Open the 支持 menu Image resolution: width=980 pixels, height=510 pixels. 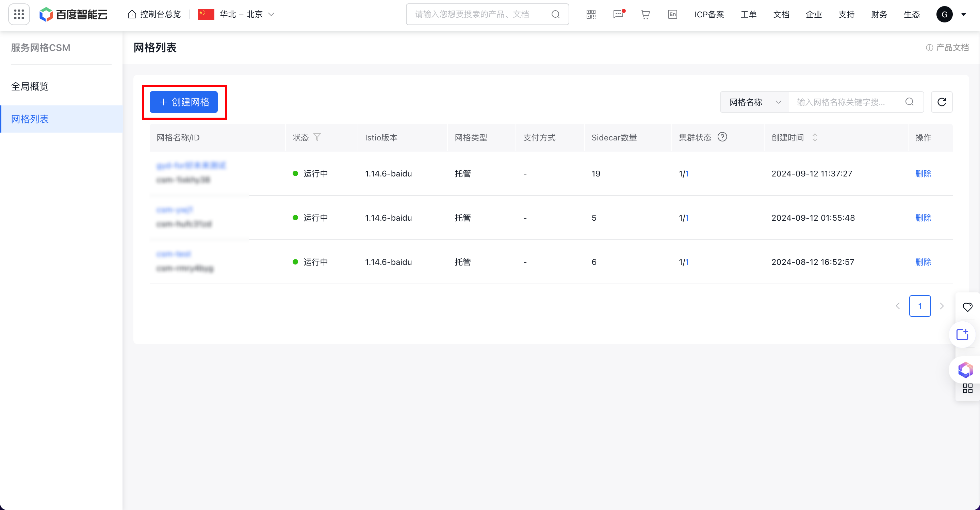(847, 14)
